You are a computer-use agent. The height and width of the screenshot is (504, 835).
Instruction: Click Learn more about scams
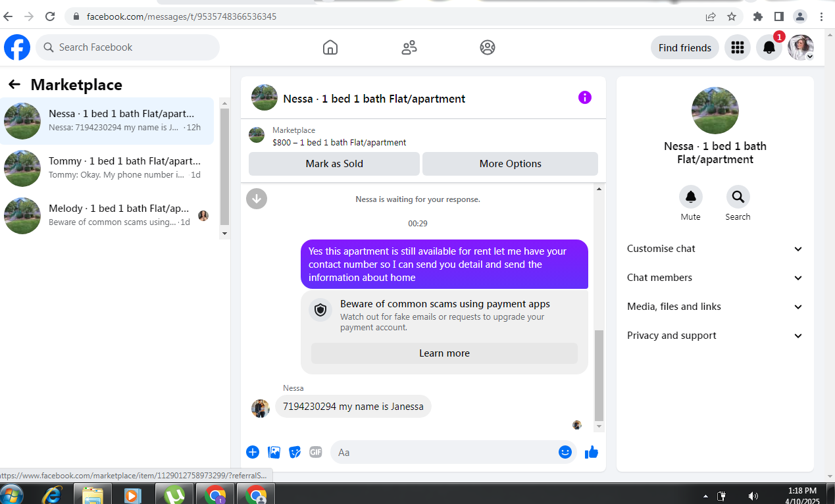point(444,353)
